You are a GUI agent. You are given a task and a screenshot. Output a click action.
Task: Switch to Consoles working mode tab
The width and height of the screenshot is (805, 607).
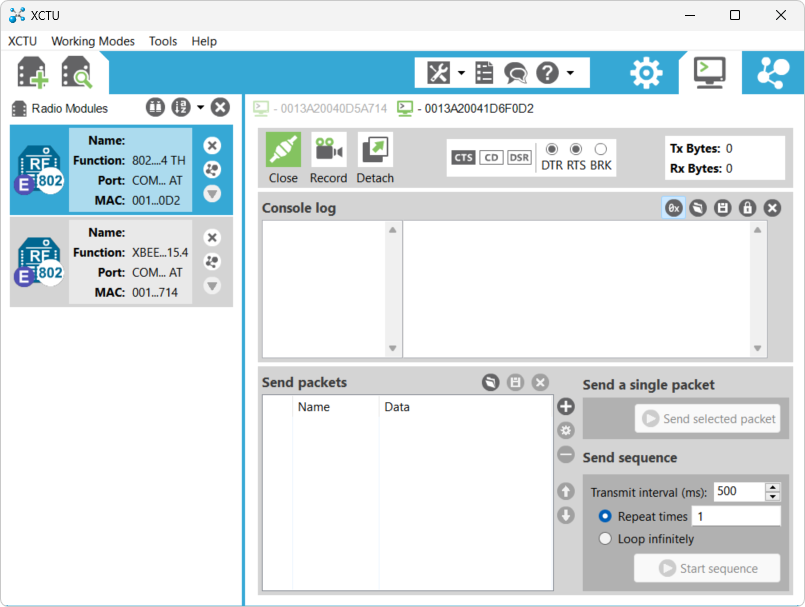point(710,72)
